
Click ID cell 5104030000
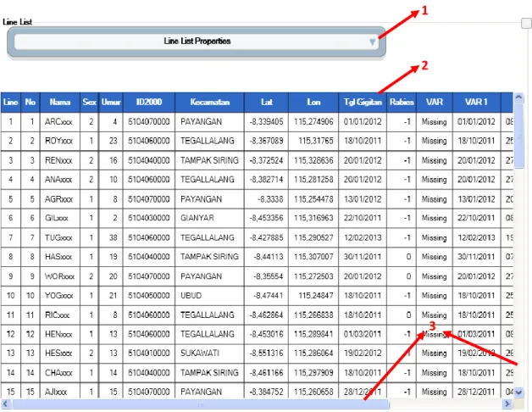pyautogui.click(x=149, y=218)
